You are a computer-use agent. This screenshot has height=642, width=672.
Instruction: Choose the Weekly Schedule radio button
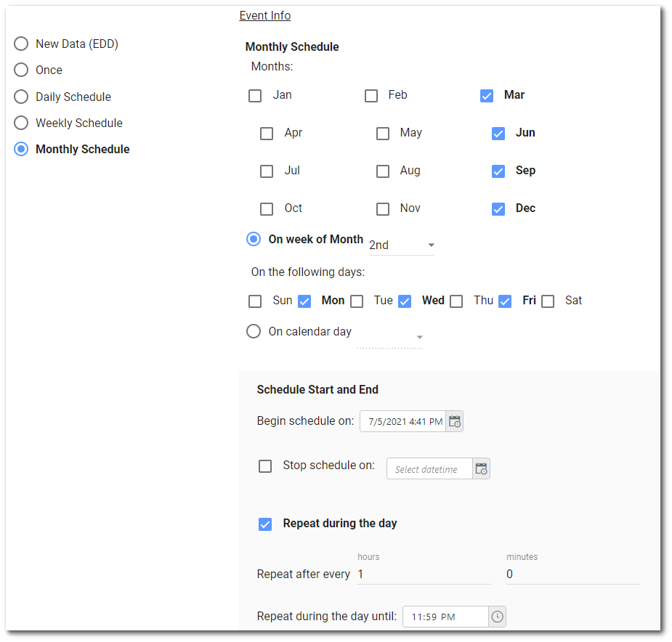[21, 123]
